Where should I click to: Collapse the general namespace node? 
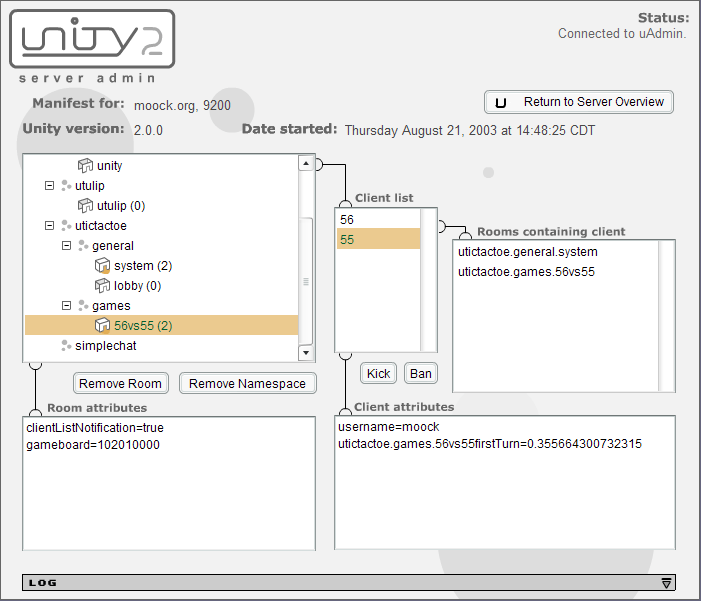pyautogui.click(x=67, y=245)
